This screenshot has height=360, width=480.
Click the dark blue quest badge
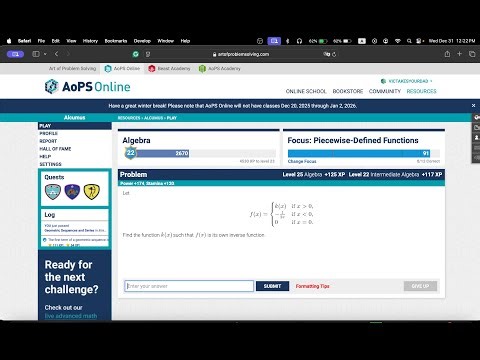tap(72, 192)
